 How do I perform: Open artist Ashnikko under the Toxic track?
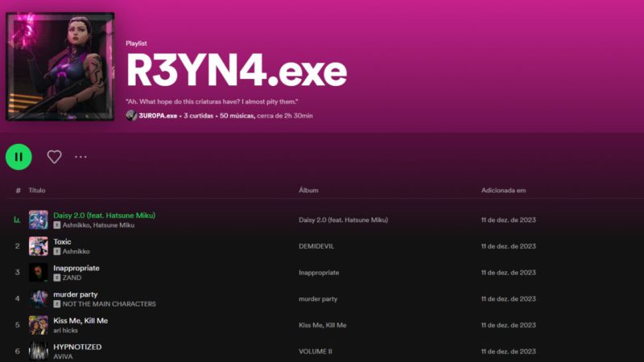pos(76,252)
